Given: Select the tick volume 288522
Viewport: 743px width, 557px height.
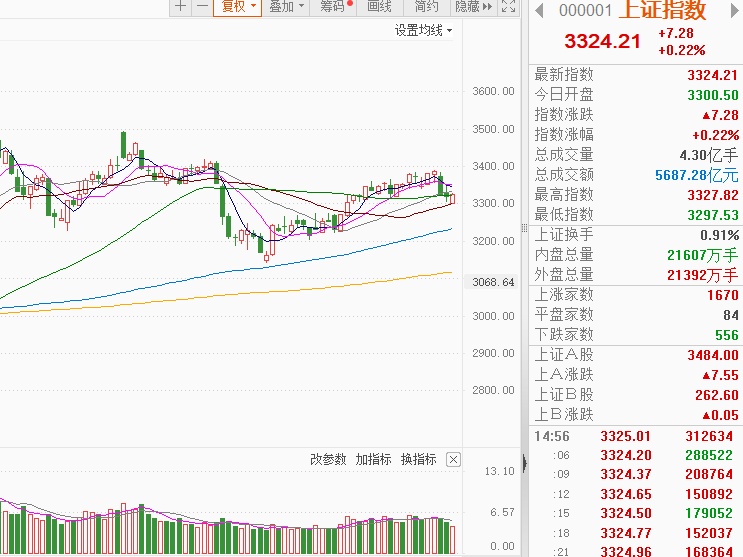Looking at the screenshot, I should (x=709, y=456).
